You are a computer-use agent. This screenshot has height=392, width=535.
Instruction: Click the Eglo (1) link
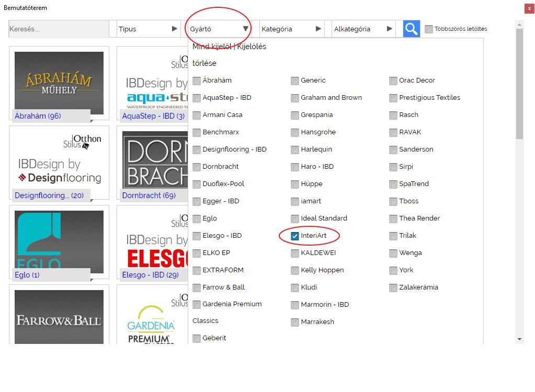27,275
